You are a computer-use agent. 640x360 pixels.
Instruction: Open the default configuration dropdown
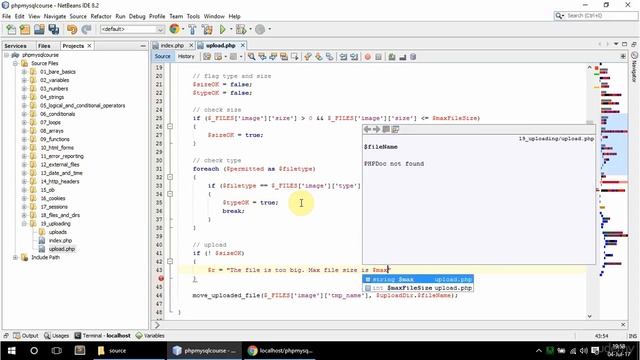[132, 29]
